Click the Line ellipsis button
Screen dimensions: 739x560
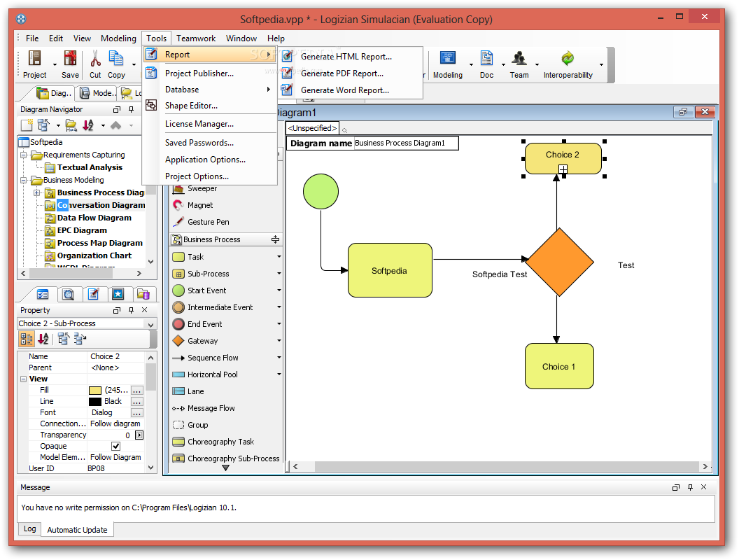pyautogui.click(x=136, y=402)
